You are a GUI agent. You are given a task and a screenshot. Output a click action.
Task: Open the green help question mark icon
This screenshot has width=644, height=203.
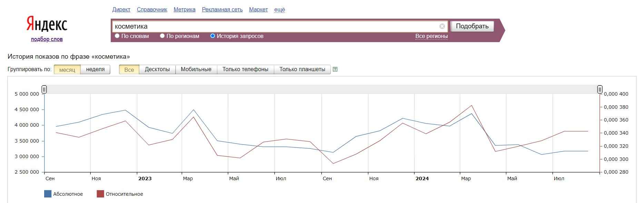pyautogui.click(x=335, y=69)
